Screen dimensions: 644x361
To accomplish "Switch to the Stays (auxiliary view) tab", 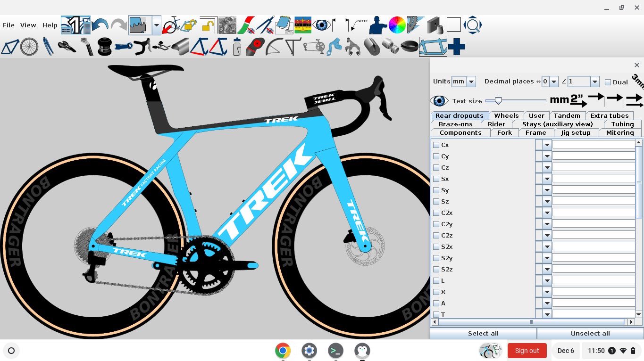I will (557, 124).
